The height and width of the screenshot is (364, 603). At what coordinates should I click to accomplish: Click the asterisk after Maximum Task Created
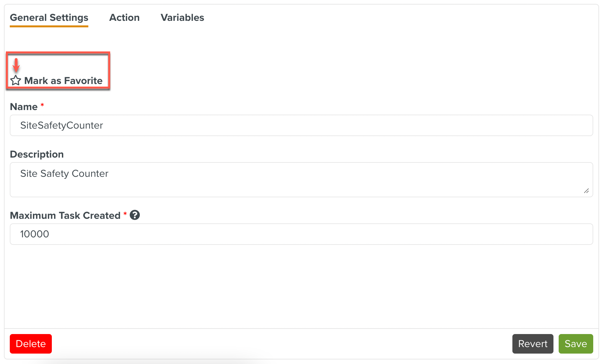pos(125,214)
